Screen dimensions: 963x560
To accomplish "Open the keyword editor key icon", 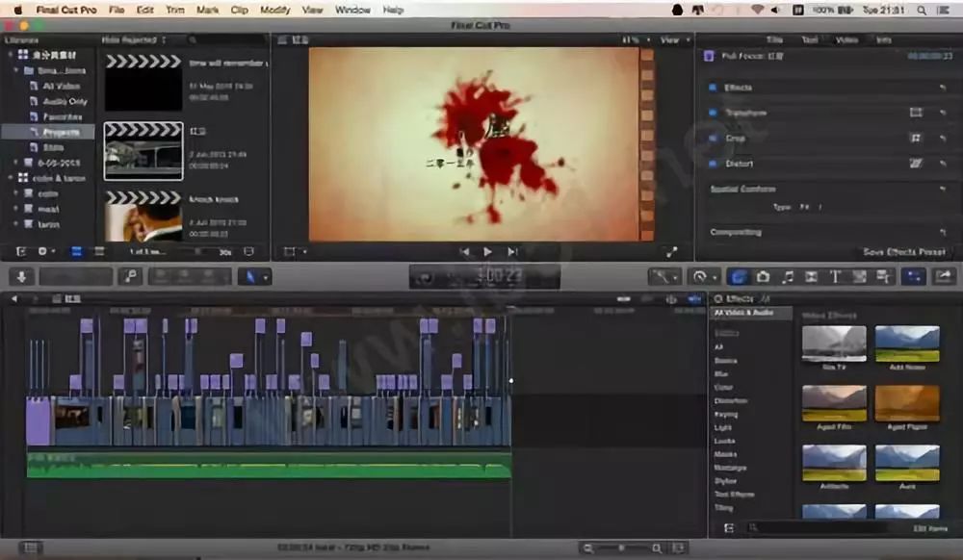I will coord(128,276).
